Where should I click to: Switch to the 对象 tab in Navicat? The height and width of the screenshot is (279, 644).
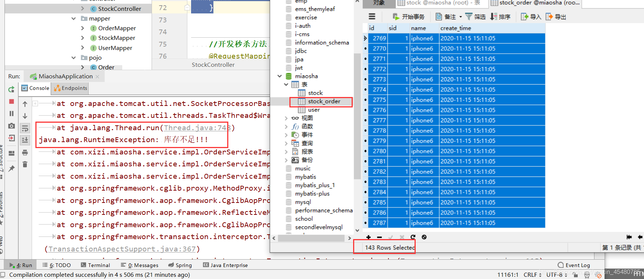pos(379,3)
